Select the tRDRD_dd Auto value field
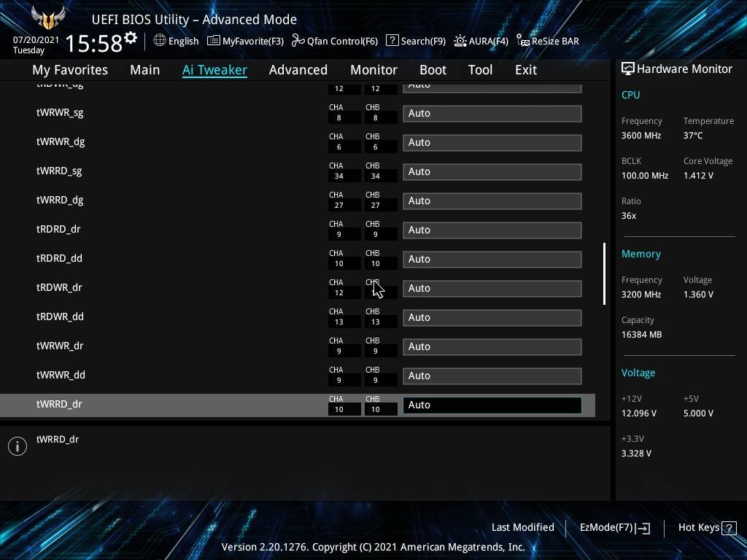747x560 pixels. [492, 260]
